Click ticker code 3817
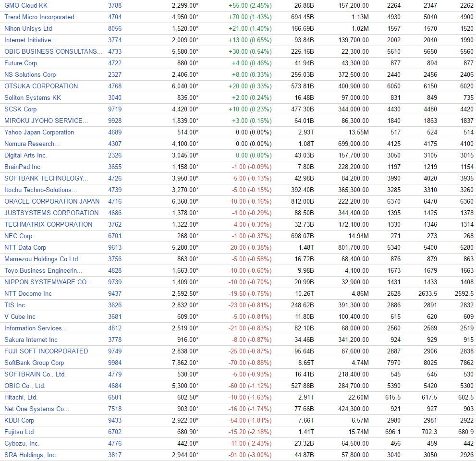 115,455
